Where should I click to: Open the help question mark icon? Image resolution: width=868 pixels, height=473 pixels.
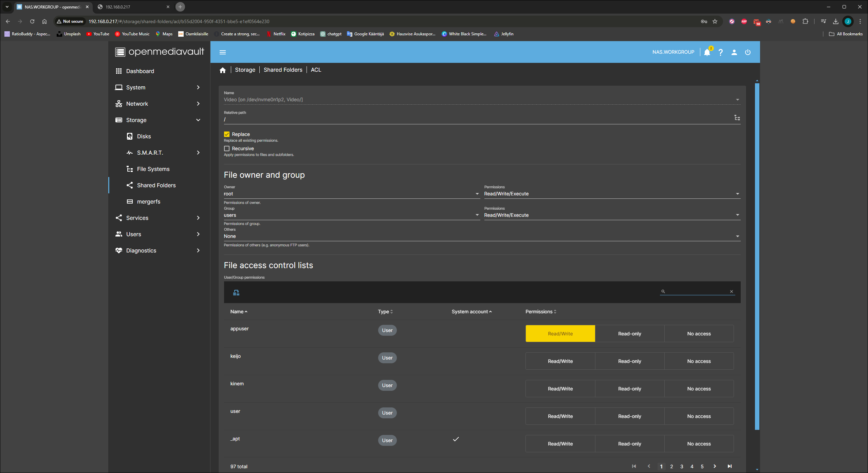[720, 52]
